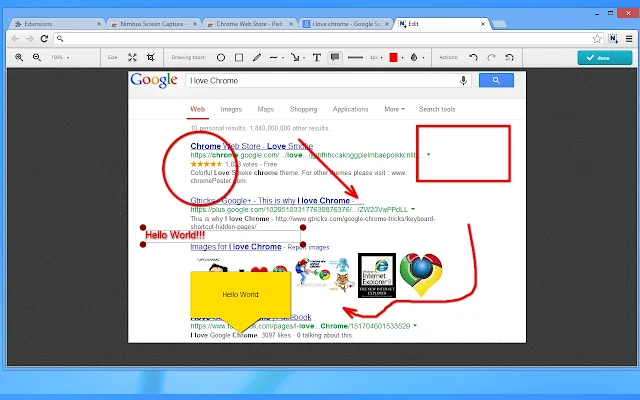Viewport: 640px width, 400px height.
Task: Open a new tab with the new tab button
Action: pyautogui.click(x=499, y=24)
